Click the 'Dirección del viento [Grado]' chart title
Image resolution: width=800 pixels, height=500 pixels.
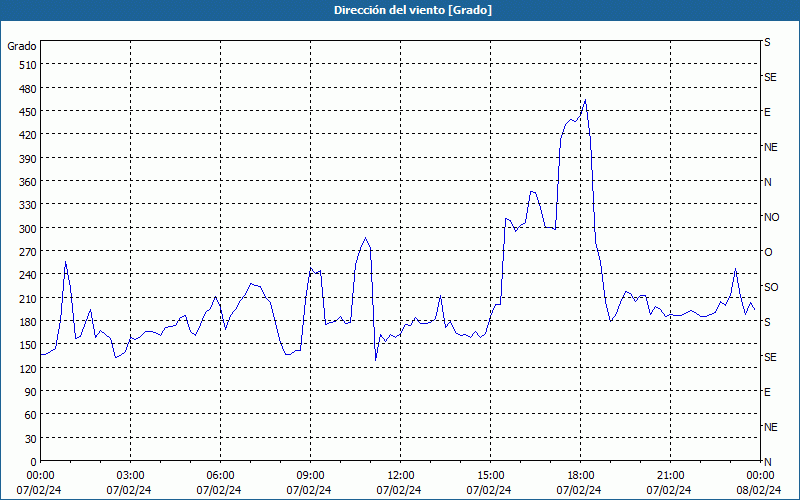(413, 10)
